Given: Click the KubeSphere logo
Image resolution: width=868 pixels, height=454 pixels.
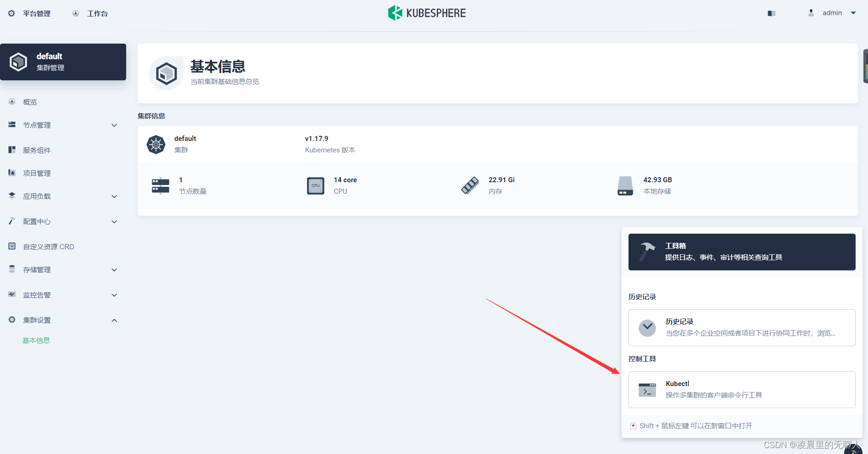Looking at the screenshot, I should (x=427, y=13).
